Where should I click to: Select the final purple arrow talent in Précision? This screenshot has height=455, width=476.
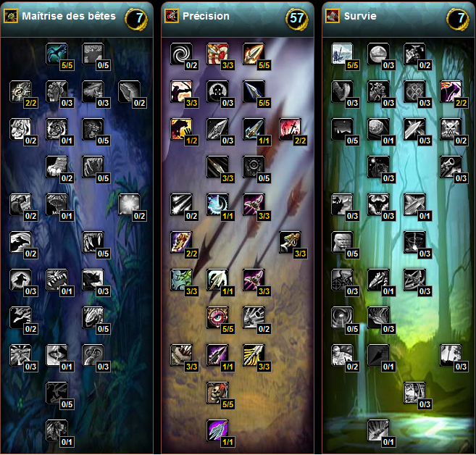(x=217, y=430)
